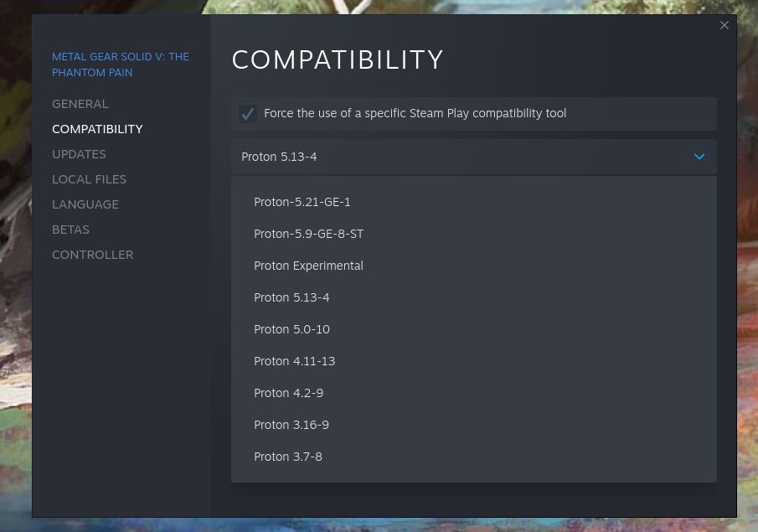758x532 pixels.
Task: Switch to the Controller settings tab
Action: click(92, 255)
